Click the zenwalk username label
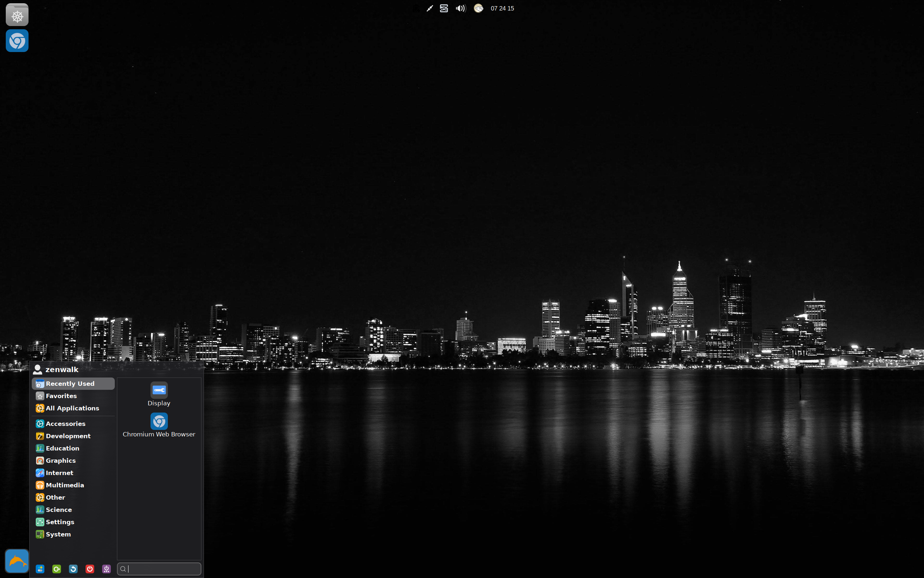 (62, 369)
